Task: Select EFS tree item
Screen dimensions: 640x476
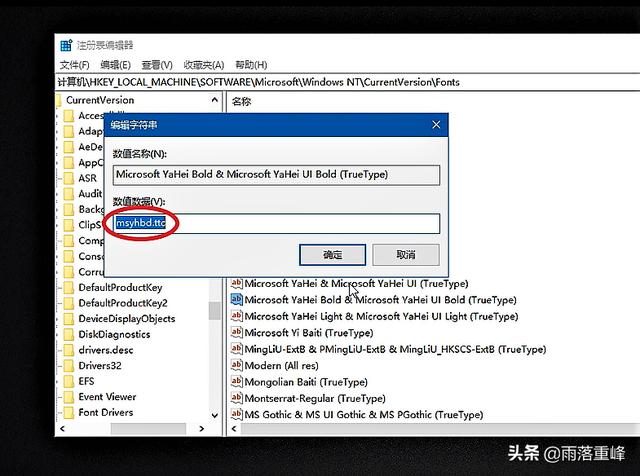Action: click(86, 381)
